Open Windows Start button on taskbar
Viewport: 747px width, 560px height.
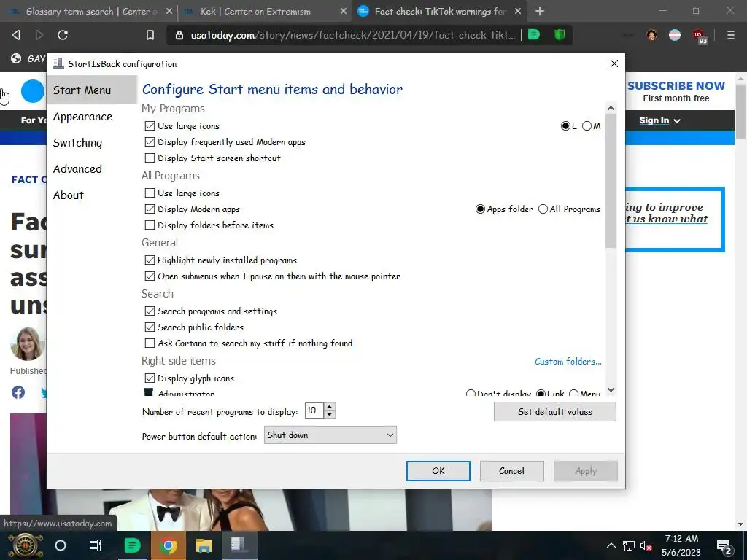click(26, 545)
